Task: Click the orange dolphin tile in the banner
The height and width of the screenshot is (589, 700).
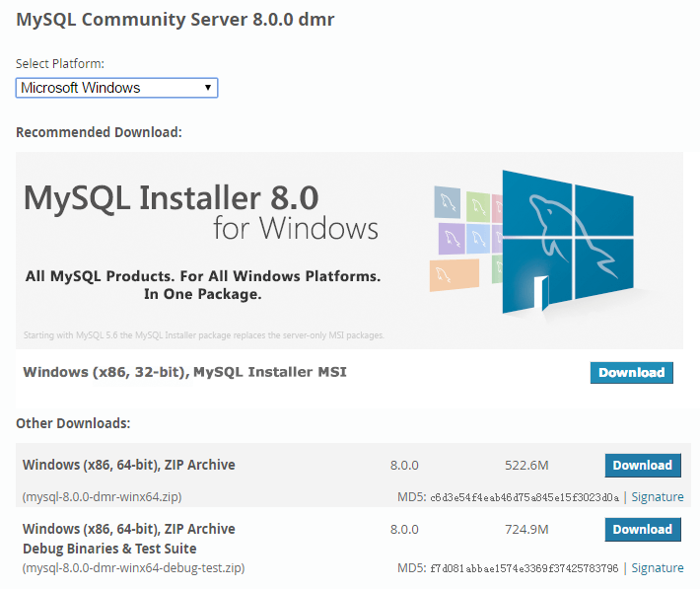Action: click(455, 275)
